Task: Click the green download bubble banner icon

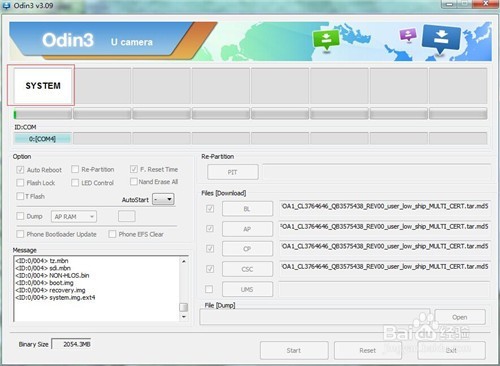Action: 326,40
